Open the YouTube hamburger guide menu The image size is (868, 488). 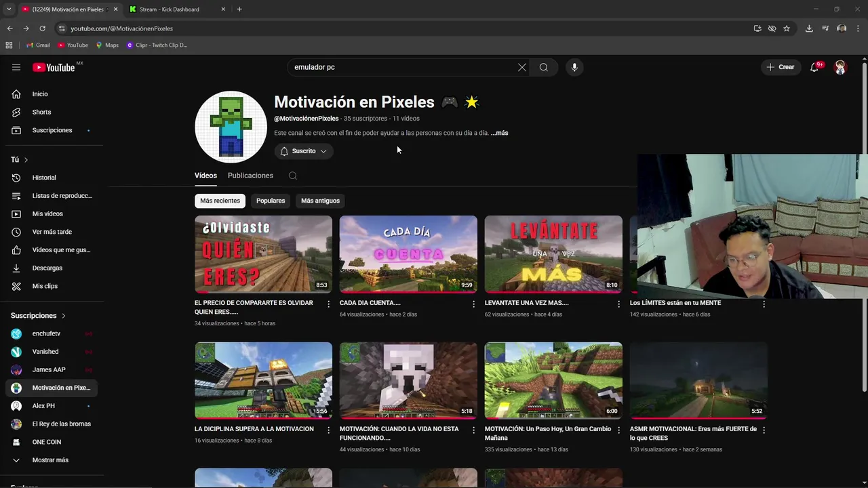tap(16, 67)
